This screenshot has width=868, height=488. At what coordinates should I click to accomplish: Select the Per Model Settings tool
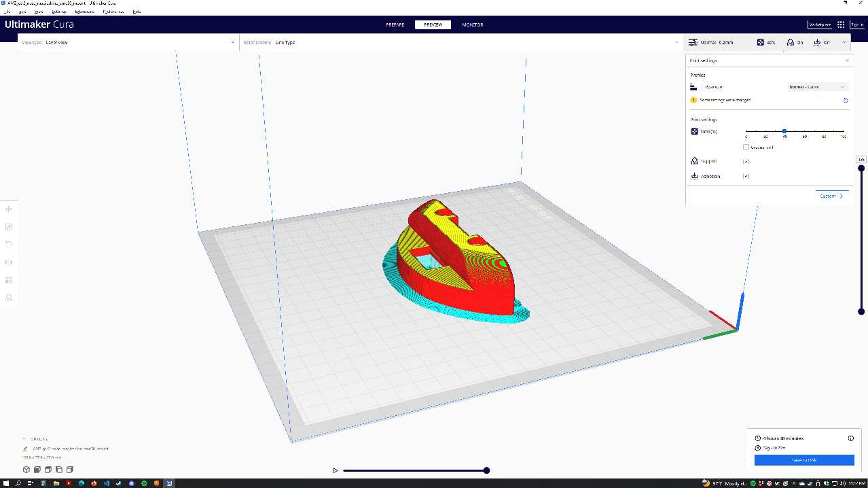9,279
